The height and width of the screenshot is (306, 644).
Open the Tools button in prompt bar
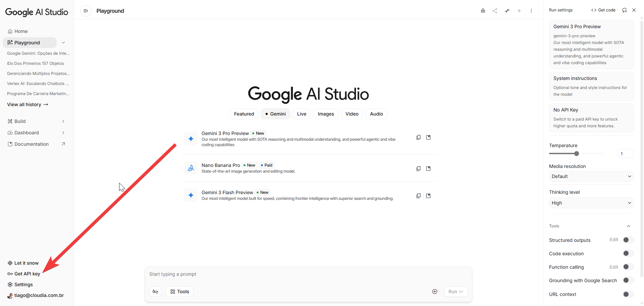(179, 292)
